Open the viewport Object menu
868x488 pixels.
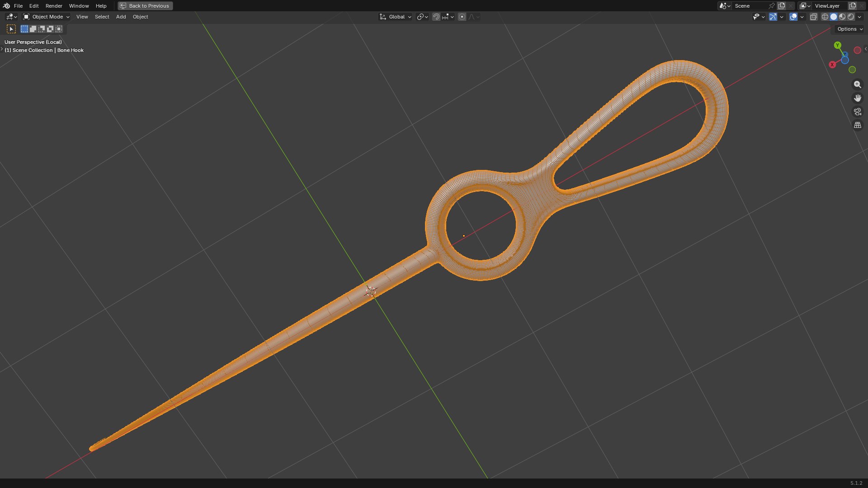coord(140,17)
